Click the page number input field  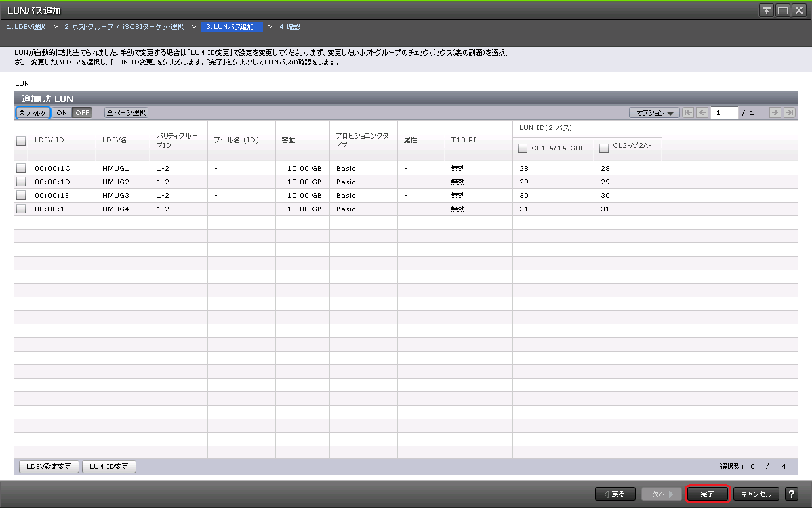coord(724,113)
